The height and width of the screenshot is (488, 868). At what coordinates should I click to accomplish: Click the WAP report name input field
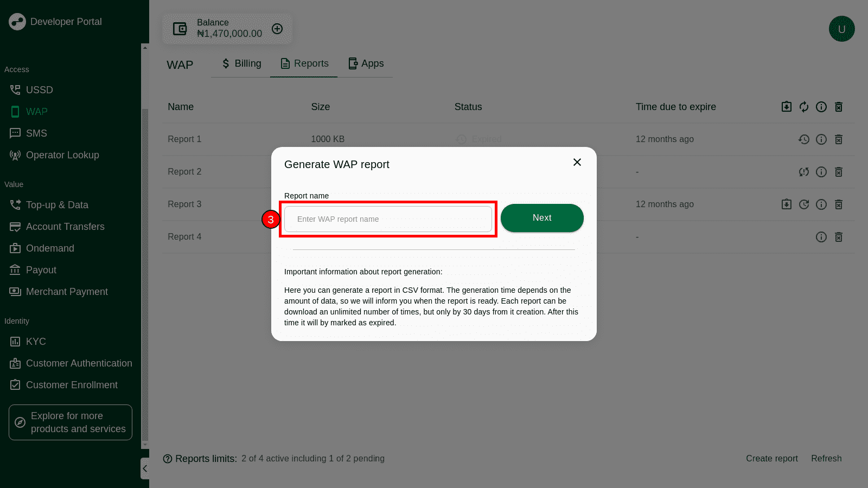[x=388, y=219]
